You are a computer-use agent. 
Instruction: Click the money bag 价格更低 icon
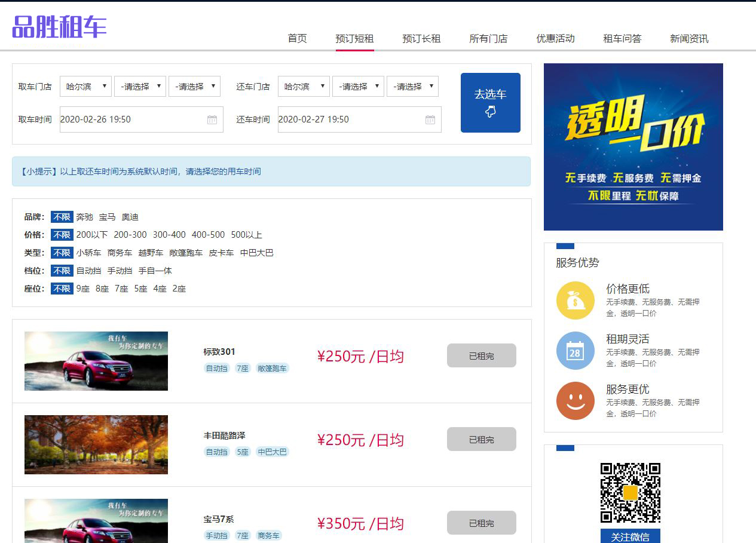[x=575, y=300]
